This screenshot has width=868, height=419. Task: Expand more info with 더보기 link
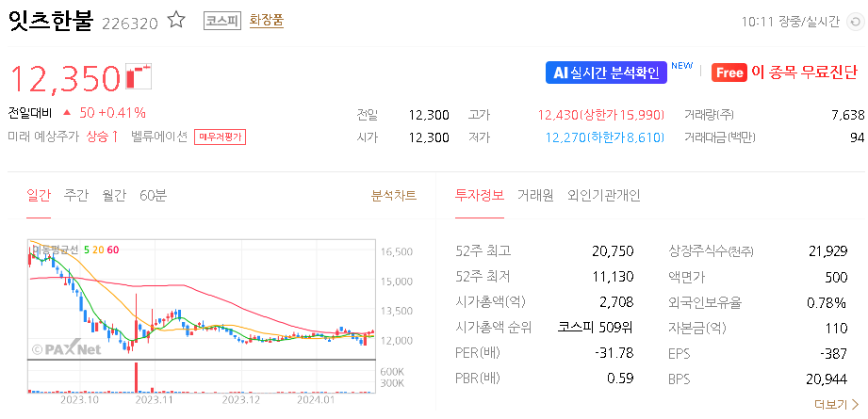tap(837, 405)
